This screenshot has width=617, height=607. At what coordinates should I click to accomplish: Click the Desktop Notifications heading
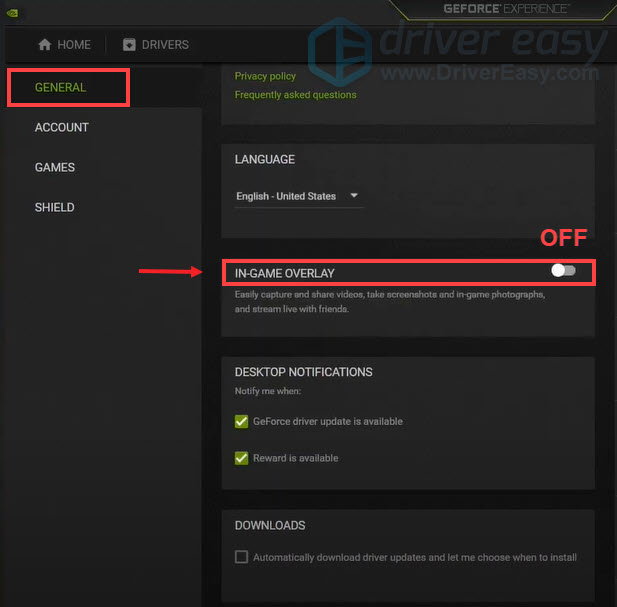(x=303, y=372)
